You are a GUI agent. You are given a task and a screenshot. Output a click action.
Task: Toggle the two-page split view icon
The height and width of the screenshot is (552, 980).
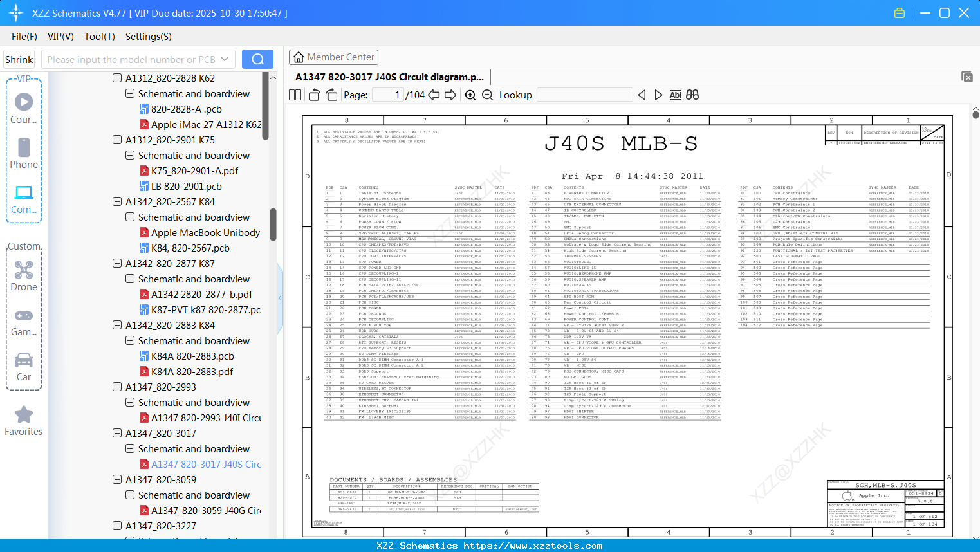coord(295,95)
